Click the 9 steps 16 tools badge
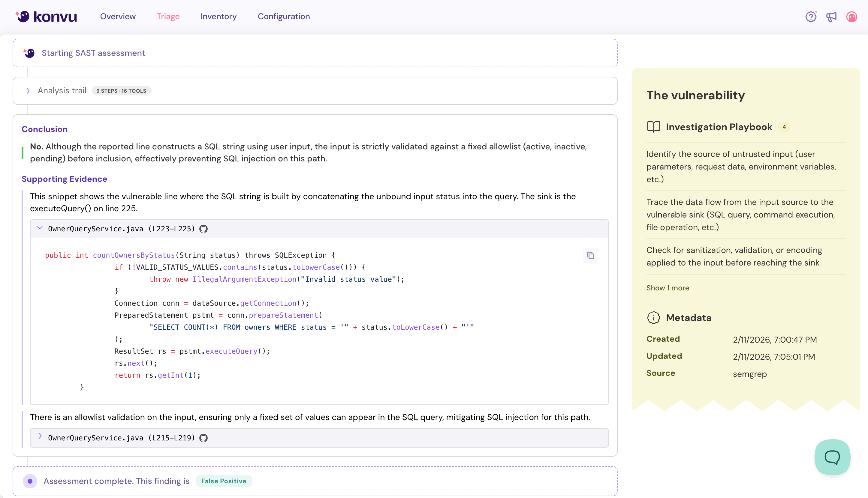The height and width of the screenshot is (498, 868). (x=121, y=91)
